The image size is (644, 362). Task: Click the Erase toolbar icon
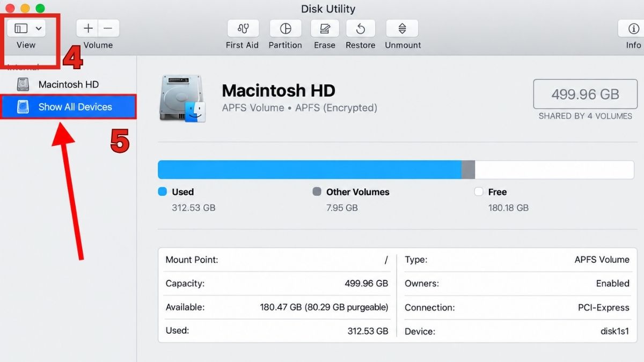tap(325, 28)
